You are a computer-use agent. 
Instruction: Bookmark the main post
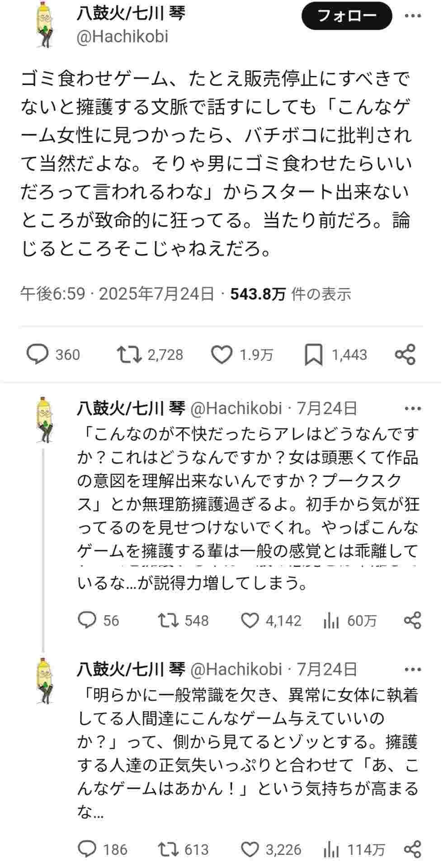point(313,354)
